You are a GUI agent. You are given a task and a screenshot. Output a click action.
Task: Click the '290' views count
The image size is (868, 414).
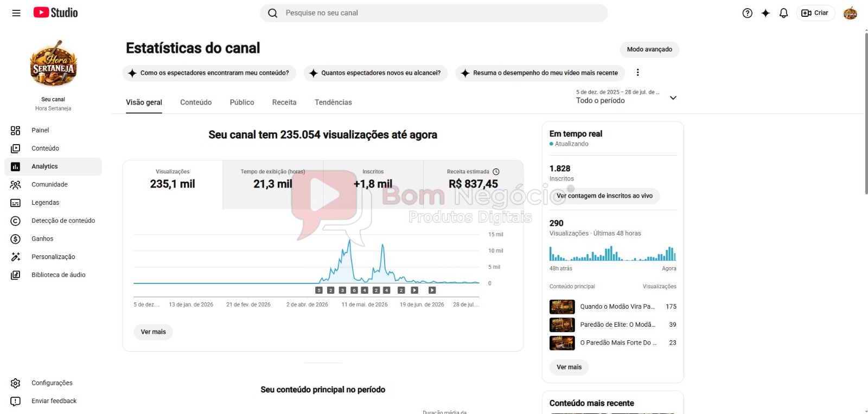click(557, 223)
